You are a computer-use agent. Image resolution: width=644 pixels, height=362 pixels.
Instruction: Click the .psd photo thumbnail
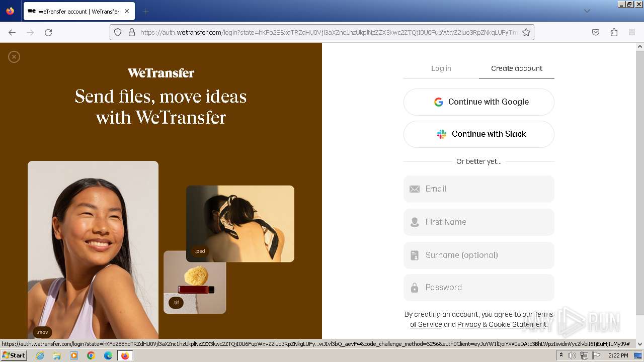pos(240,224)
